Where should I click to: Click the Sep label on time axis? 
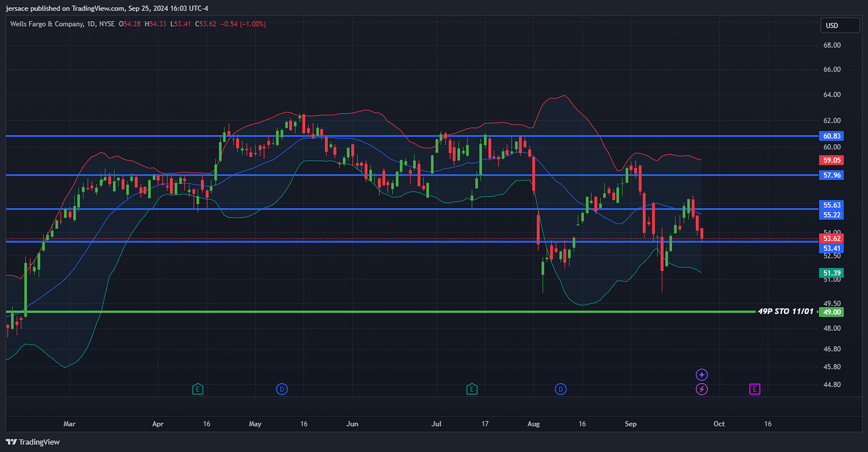point(631,424)
